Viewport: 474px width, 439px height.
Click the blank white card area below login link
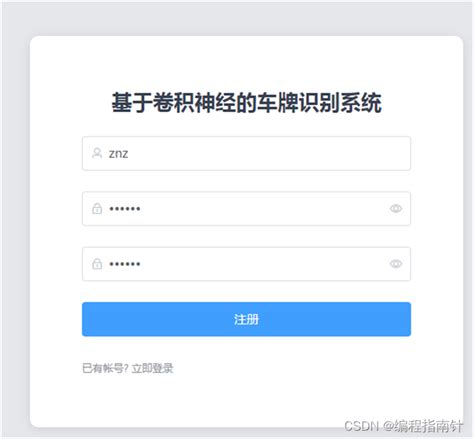(x=246, y=400)
